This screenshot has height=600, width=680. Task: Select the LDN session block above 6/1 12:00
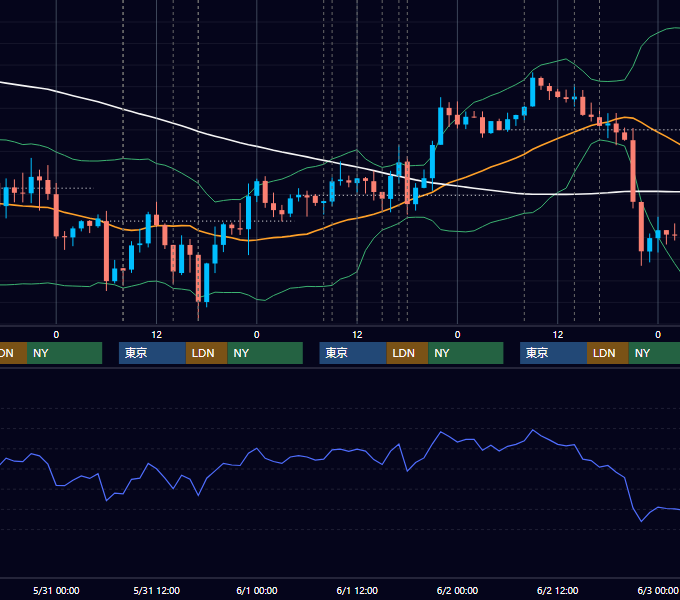[407, 353]
